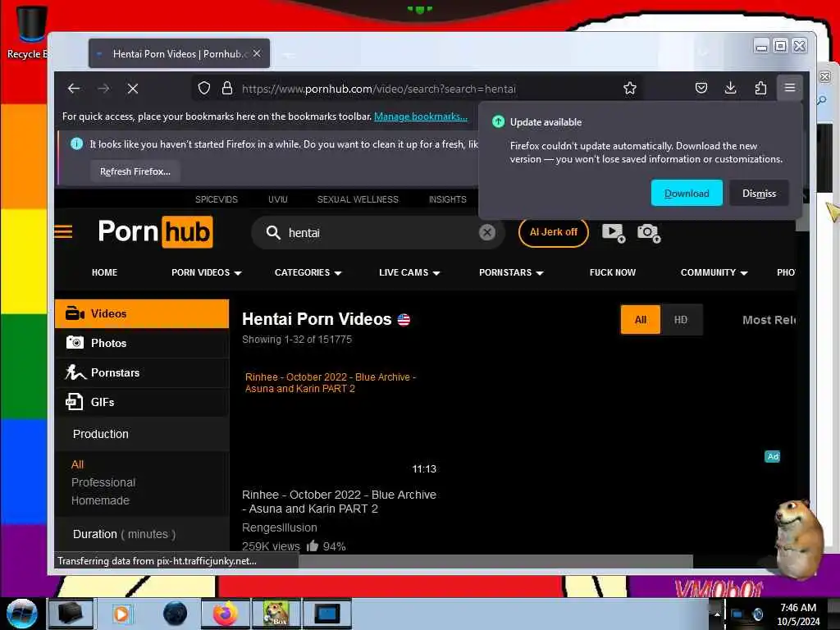Open the Videos sidebar tab
This screenshot has height=630, width=840.
click(142, 313)
